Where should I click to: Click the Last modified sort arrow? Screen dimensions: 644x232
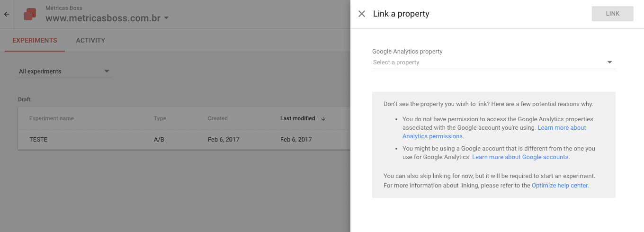(x=323, y=118)
